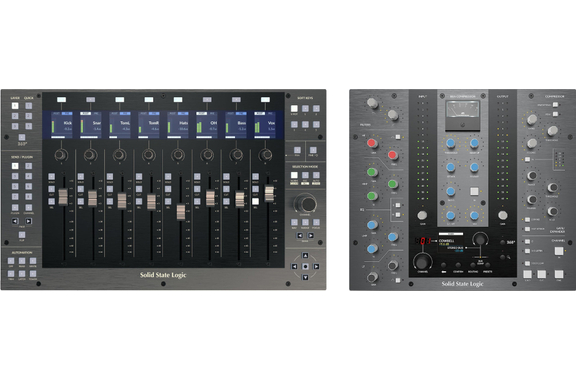Viewport: 576px width, 380px height.
Task: Open Routing with the Routing button
Action: pos(473,265)
